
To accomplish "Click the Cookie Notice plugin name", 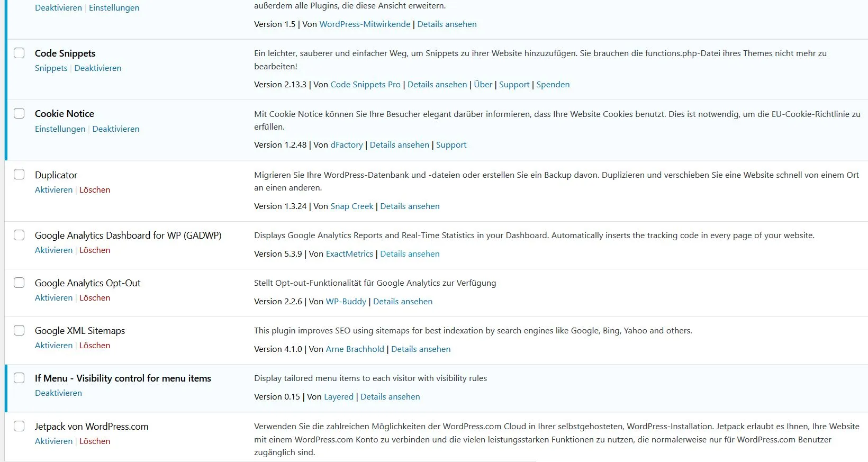I will tap(65, 114).
